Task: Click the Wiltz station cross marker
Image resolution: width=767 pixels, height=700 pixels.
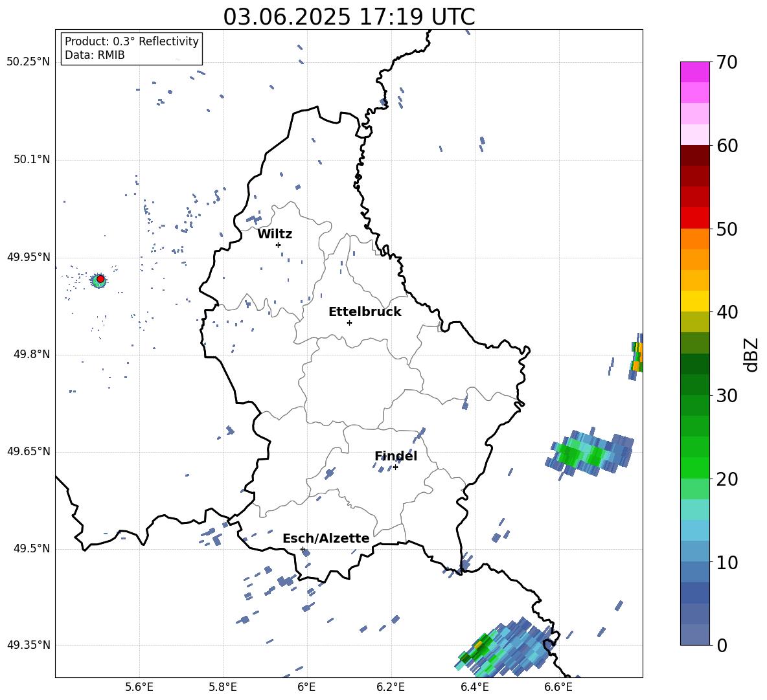Action: pyautogui.click(x=279, y=245)
